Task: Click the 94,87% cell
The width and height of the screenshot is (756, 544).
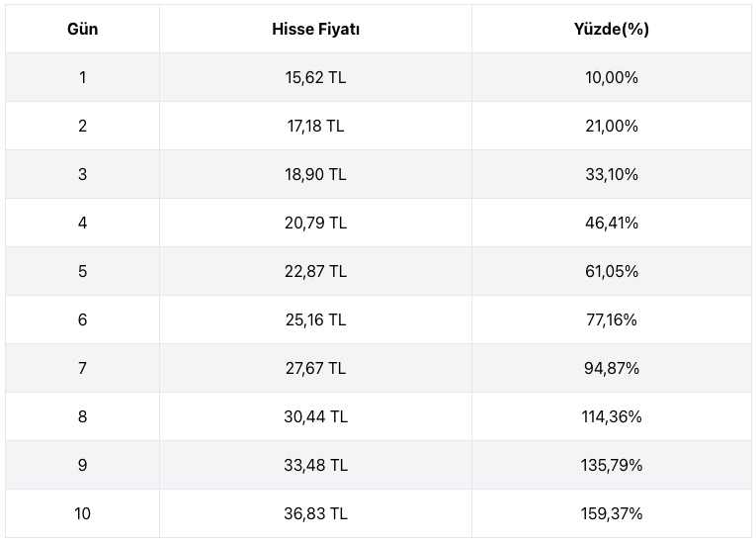Action: point(611,368)
